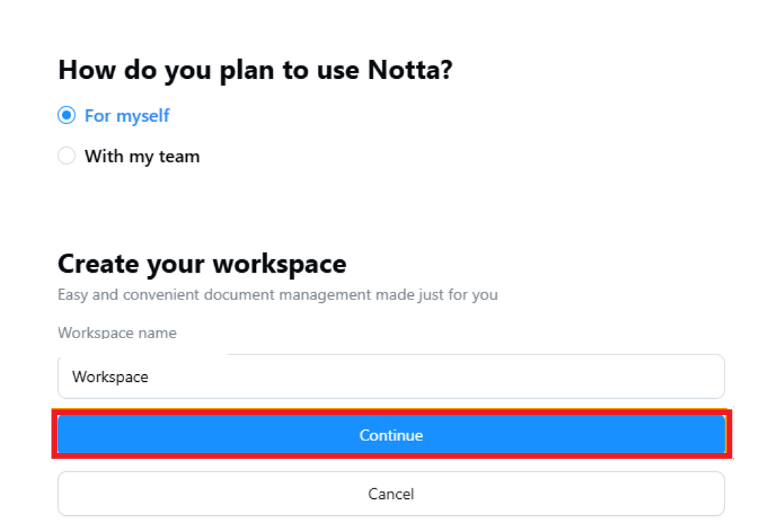
Task: Click the filled blue radio dot
Action: pos(66,116)
